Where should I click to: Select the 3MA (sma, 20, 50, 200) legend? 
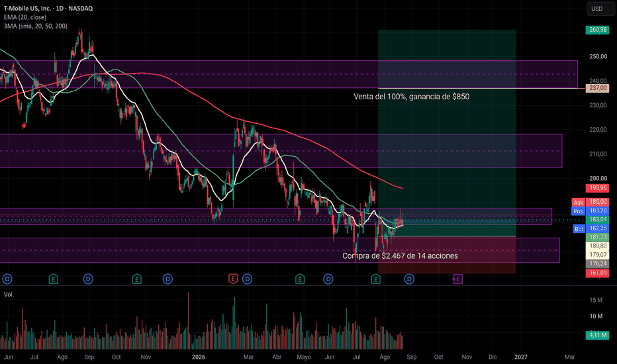[35, 26]
